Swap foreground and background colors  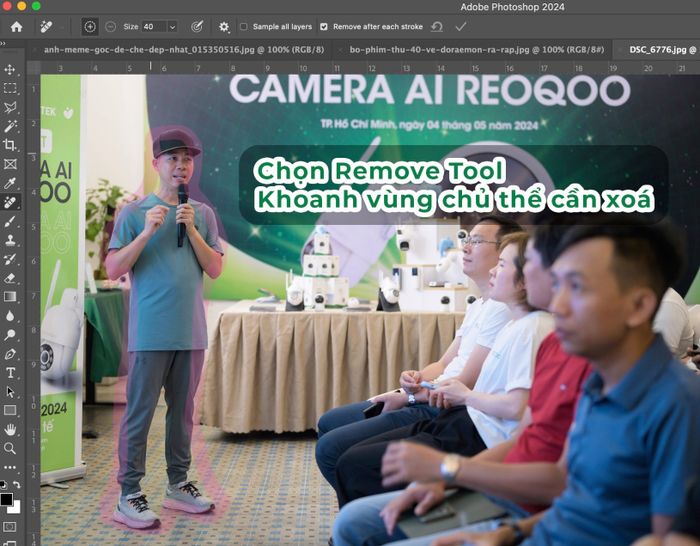[17, 485]
